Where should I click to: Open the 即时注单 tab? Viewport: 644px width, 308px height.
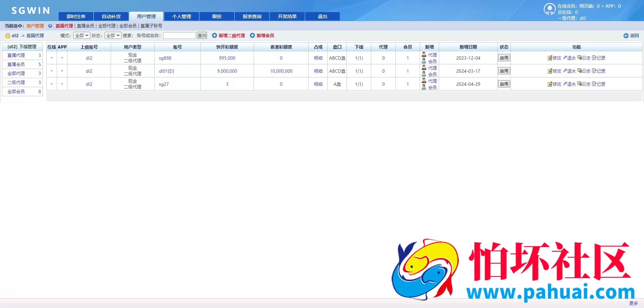76,16
